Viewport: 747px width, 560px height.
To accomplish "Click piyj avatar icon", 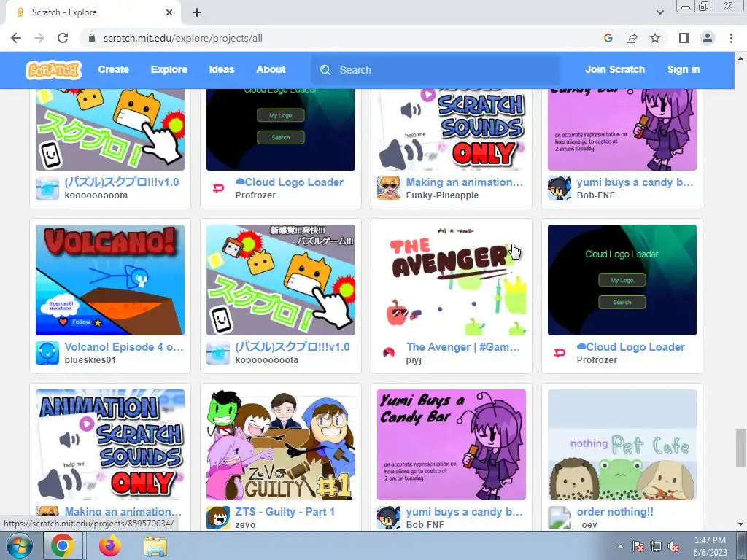I will [389, 353].
